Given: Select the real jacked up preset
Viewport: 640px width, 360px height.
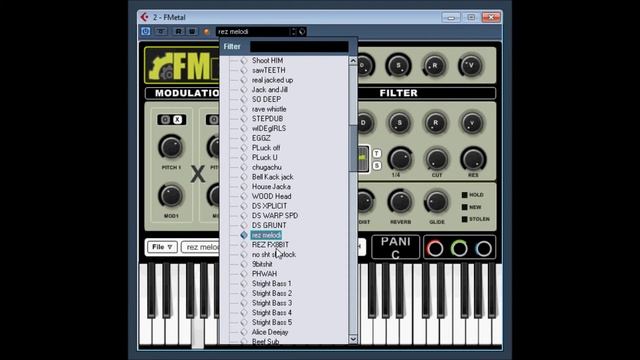Looking at the screenshot, I should pyautogui.click(x=272, y=80).
